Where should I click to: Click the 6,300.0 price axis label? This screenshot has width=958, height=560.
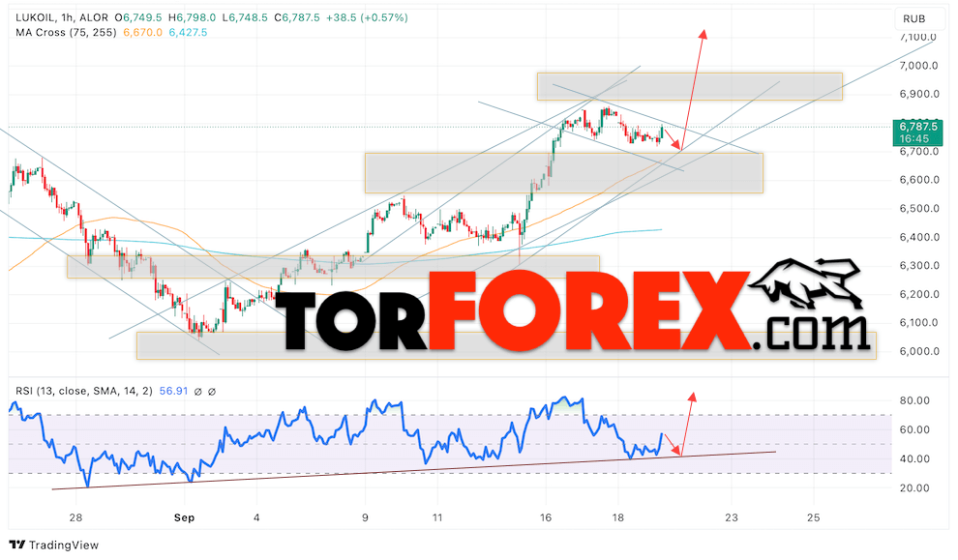pyautogui.click(x=919, y=266)
